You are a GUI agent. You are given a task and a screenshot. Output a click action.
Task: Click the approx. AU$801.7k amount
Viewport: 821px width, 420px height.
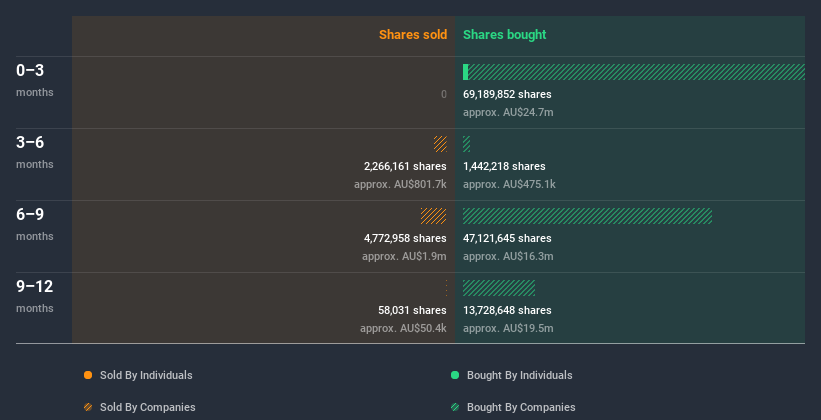click(x=400, y=184)
